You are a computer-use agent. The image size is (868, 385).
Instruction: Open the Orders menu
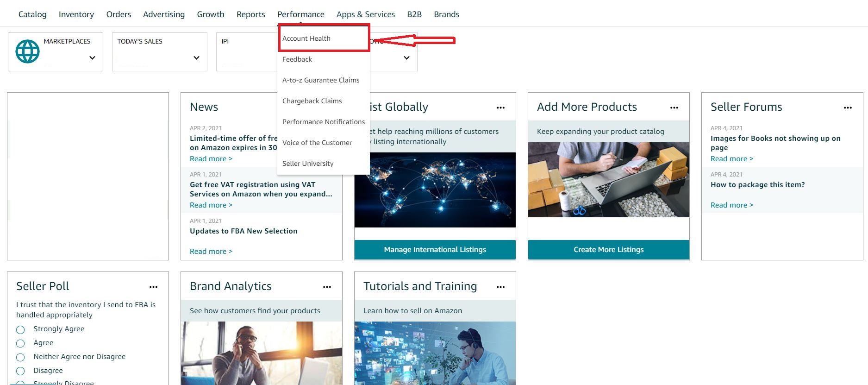click(119, 14)
